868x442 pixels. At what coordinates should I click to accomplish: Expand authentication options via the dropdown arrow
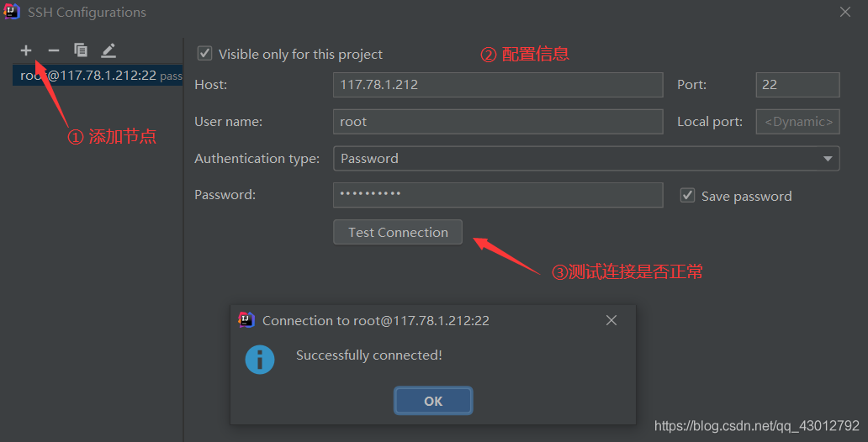pyautogui.click(x=828, y=159)
